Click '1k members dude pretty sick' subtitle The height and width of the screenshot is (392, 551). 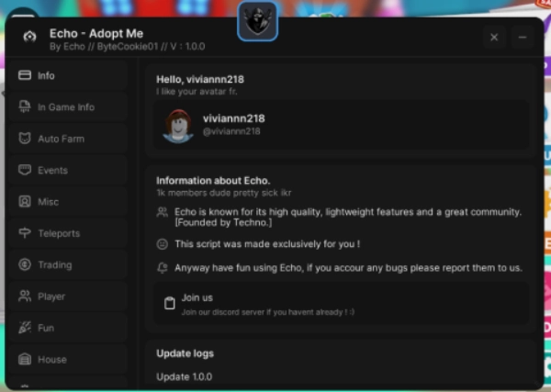pyautogui.click(x=224, y=193)
